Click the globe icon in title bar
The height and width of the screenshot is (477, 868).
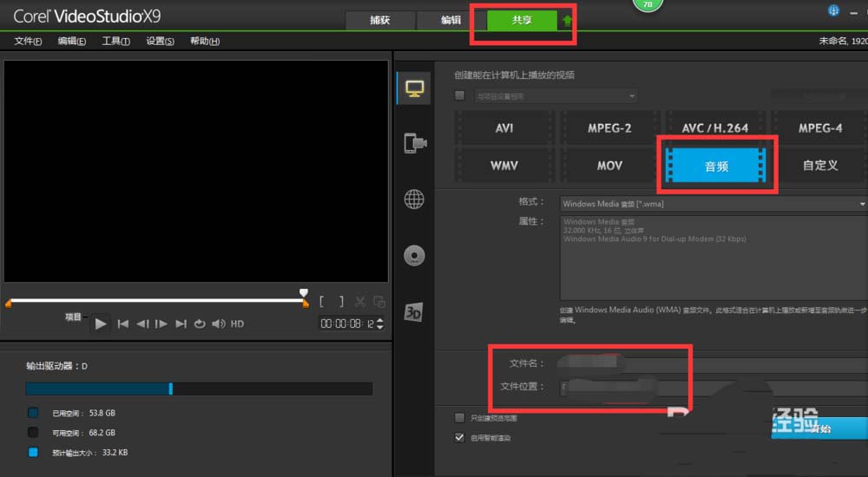point(833,10)
